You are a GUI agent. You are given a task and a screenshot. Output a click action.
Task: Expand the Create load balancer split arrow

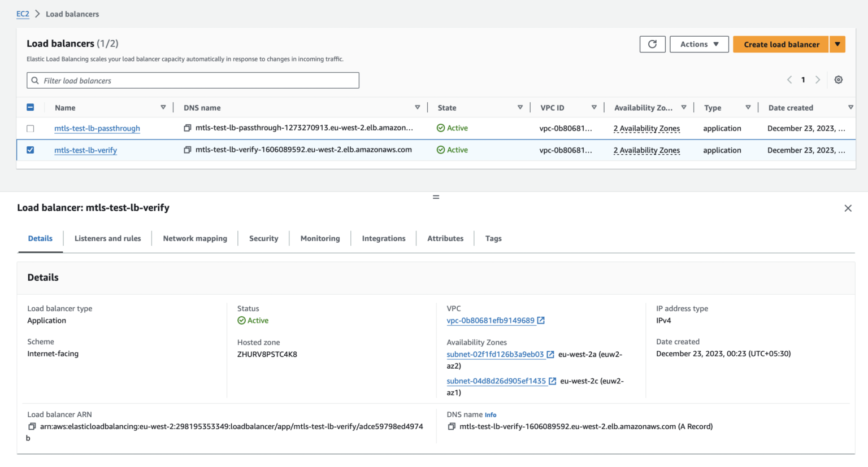tap(837, 44)
